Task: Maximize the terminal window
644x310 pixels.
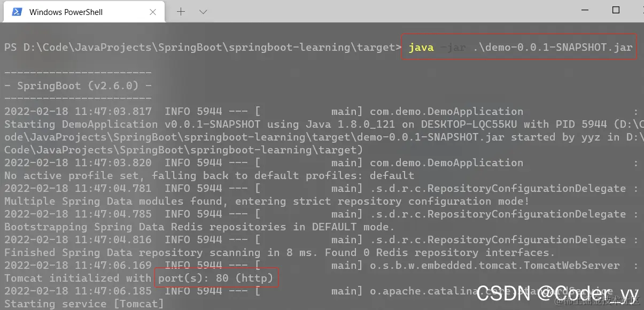Action: pyautogui.click(x=616, y=10)
